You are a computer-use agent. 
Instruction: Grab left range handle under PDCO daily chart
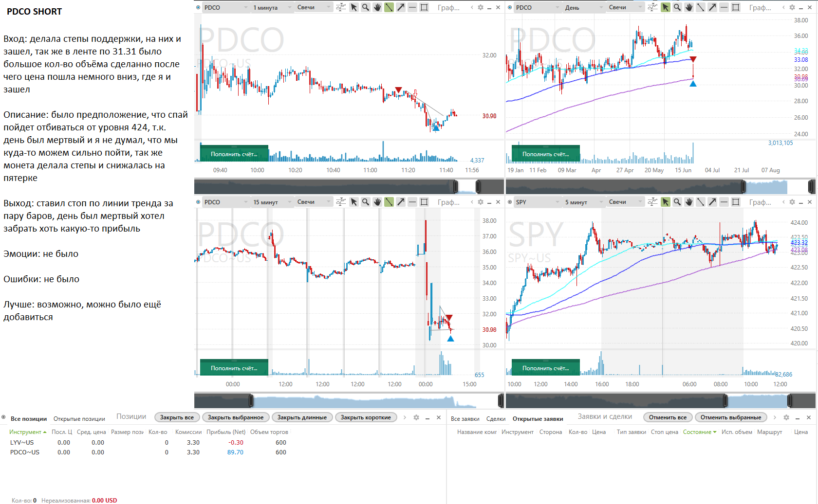click(x=743, y=186)
